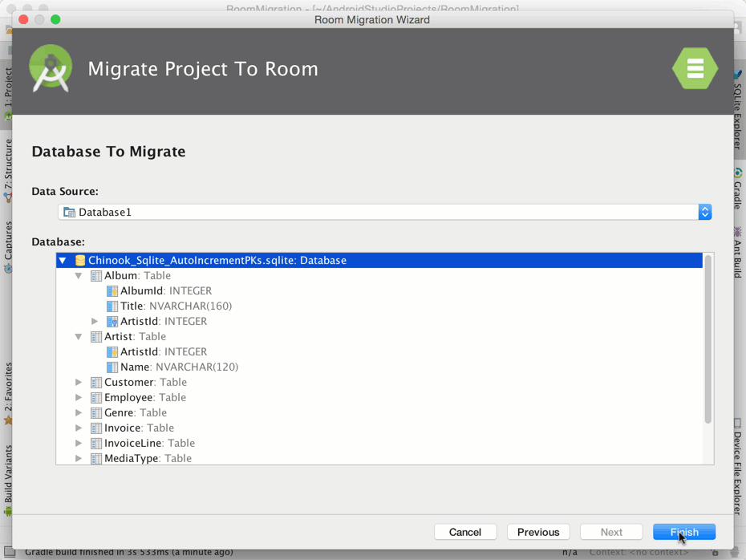Collapse the Album table node
746x560 pixels.
(x=79, y=275)
